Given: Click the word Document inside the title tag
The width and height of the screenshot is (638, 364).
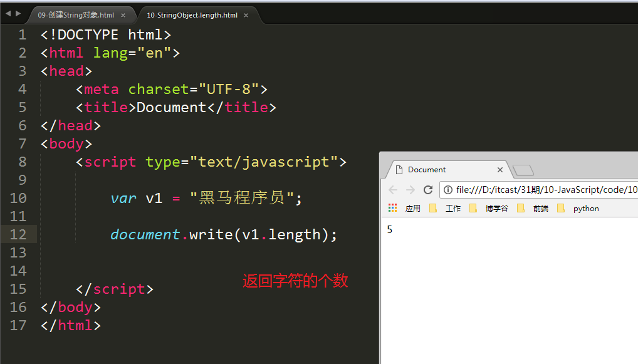Looking at the screenshot, I should [171, 108].
